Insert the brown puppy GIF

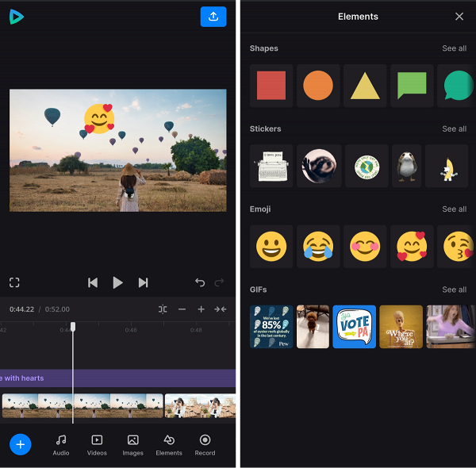pos(313,327)
